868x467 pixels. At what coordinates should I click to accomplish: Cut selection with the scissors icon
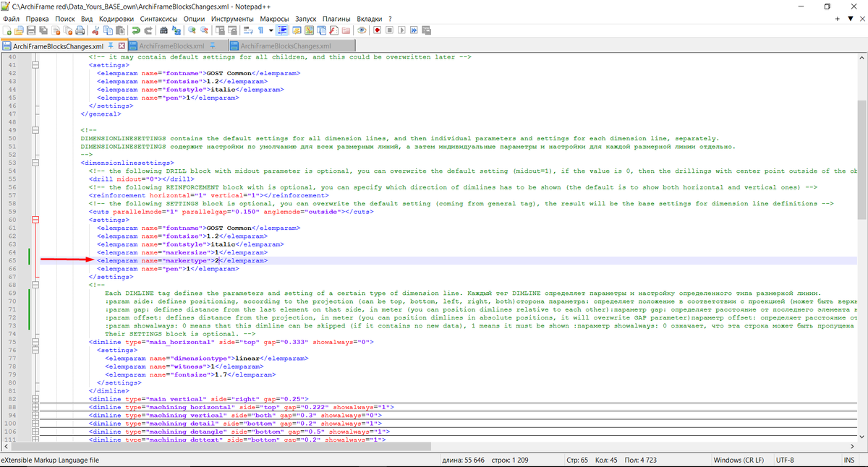95,30
